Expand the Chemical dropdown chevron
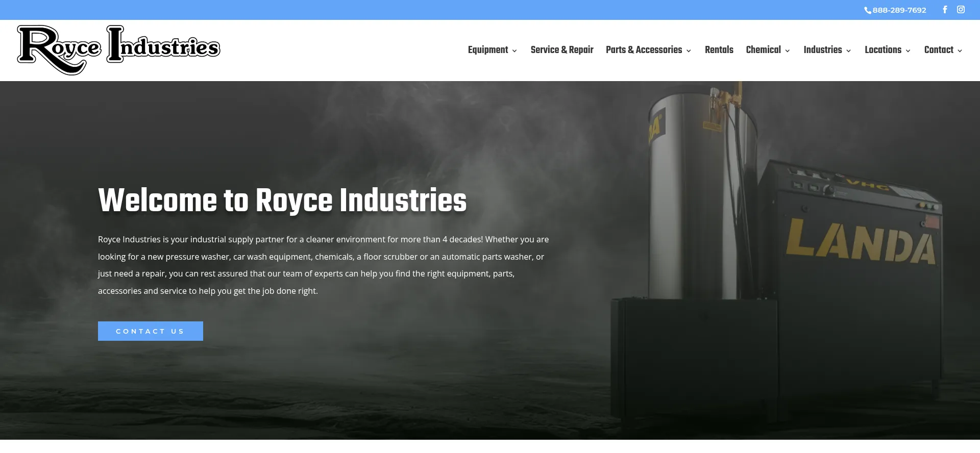Screen dimensions: 980x453 point(788,51)
